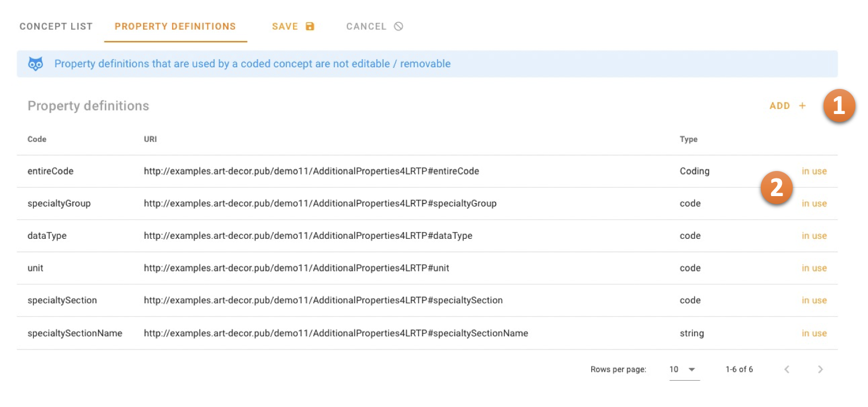This screenshot has width=868, height=407.
Task: Click ADD to create property definition
Action: 780,106
